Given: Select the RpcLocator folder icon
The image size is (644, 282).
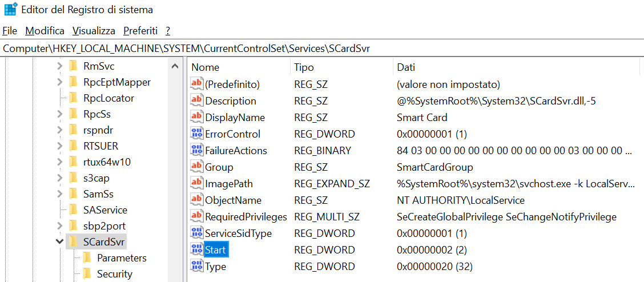Looking at the screenshot, I should tap(73, 98).
